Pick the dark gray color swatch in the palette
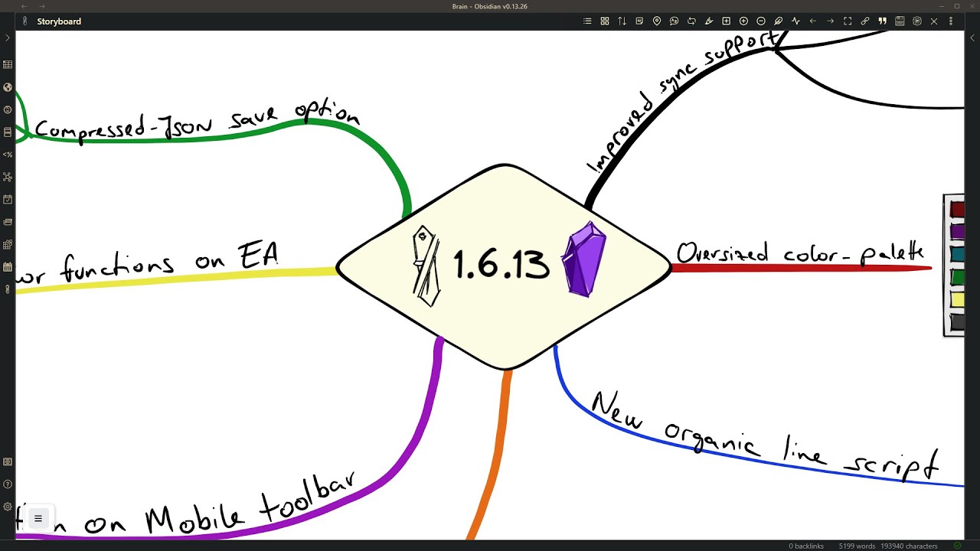 pos(957,322)
